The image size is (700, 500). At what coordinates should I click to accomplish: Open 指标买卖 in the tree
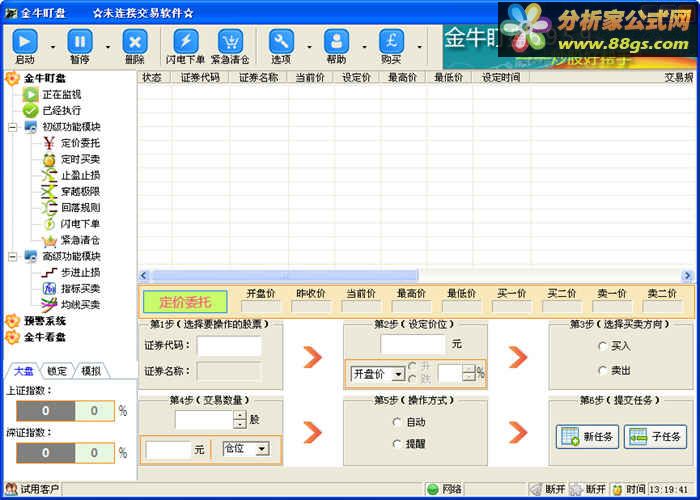[80, 288]
